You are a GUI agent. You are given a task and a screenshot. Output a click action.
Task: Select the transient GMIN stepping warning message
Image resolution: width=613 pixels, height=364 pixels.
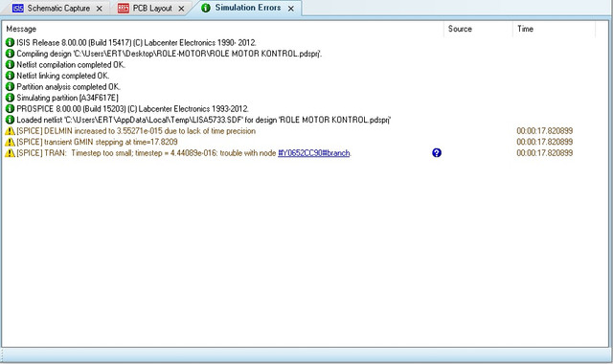point(97,142)
